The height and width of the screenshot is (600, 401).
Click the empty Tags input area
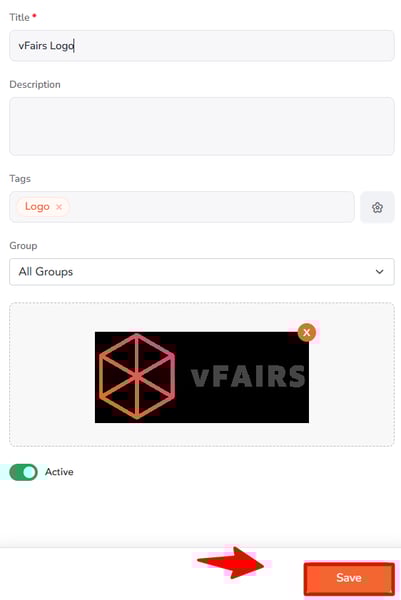[x=210, y=207]
